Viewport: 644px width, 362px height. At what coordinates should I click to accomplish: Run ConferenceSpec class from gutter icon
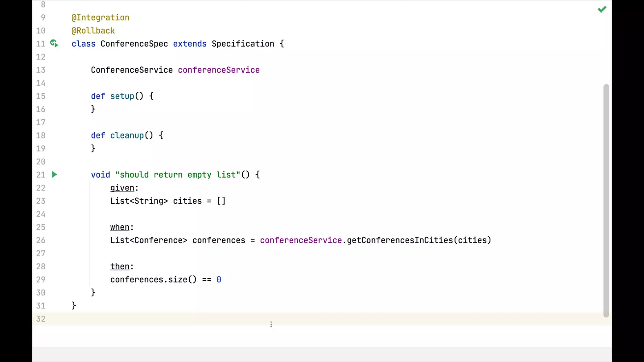point(54,43)
